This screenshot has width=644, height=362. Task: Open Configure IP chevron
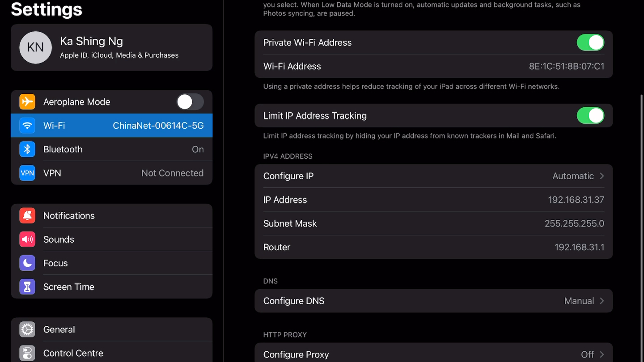602,176
